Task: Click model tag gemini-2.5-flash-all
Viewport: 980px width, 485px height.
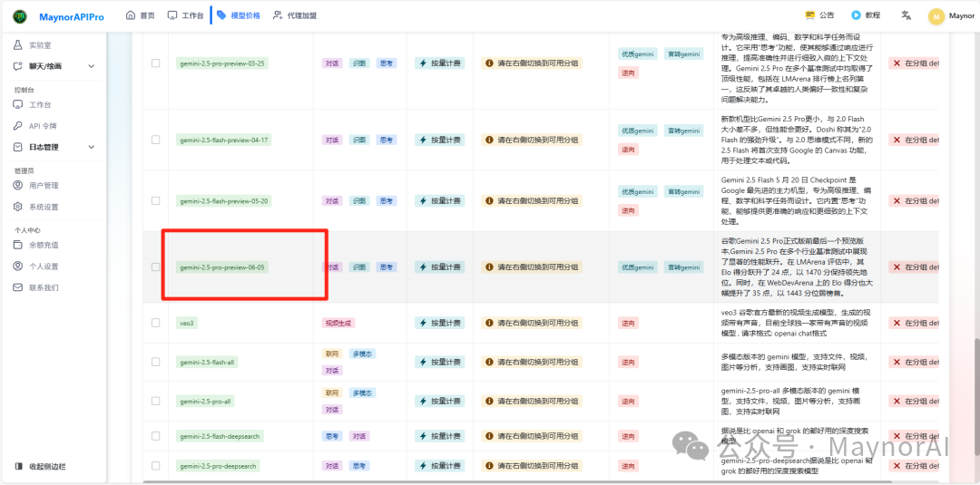Action: [x=208, y=362]
